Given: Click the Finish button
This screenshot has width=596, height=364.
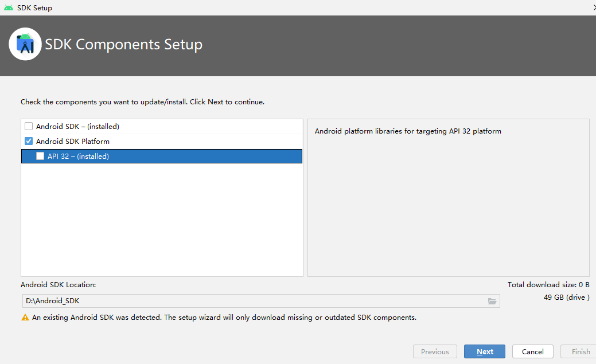Looking at the screenshot, I should pos(581,351).
